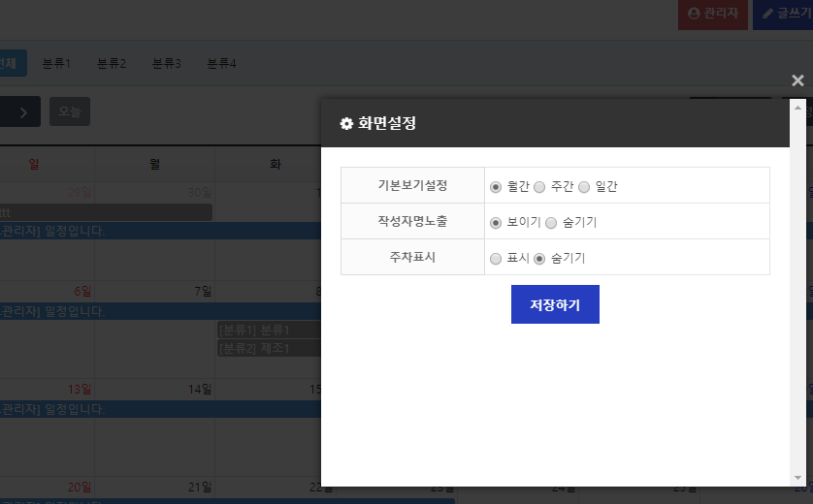Image resolution: width=813 pixels, height=504 pixels.
Task: Choose 보이기 for 작성자명노출
Action: (x=496, y=222)
